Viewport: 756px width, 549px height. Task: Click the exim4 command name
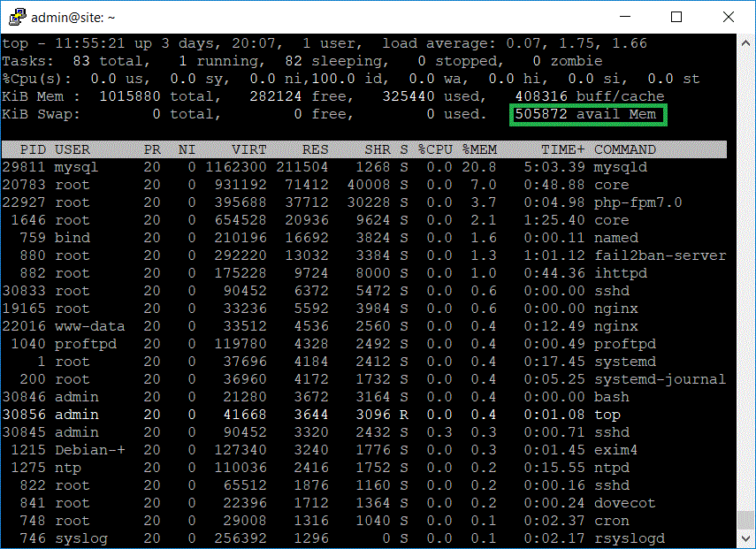pyautogui.click(x=616, y=450)
